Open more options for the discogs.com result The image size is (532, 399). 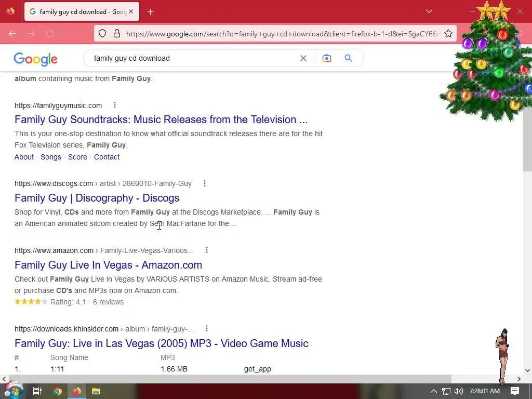pyautogui.click(x=205, y=183)
